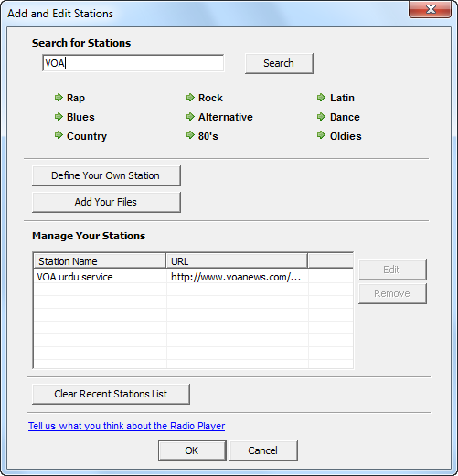Focus the station search text field
This screenshot has height=476, width=458.
tap(133, 63)
